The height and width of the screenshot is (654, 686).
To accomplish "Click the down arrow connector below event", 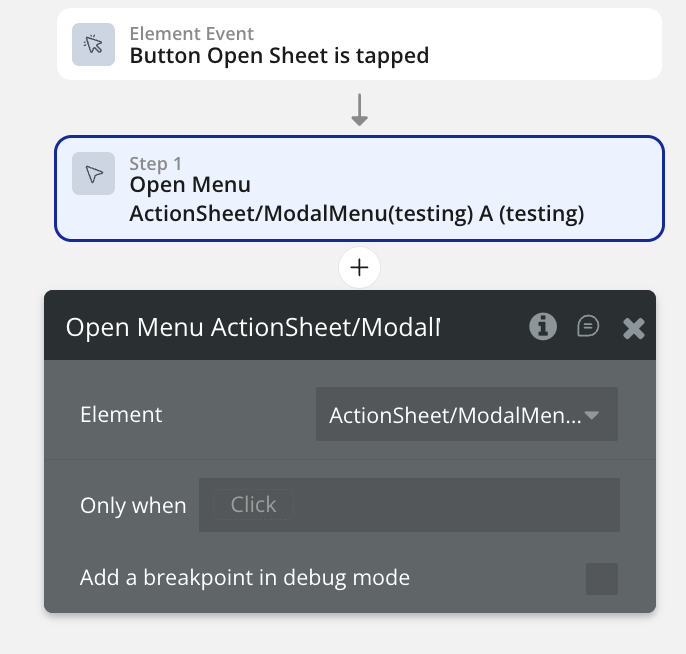I will click(x=359, y=109).
